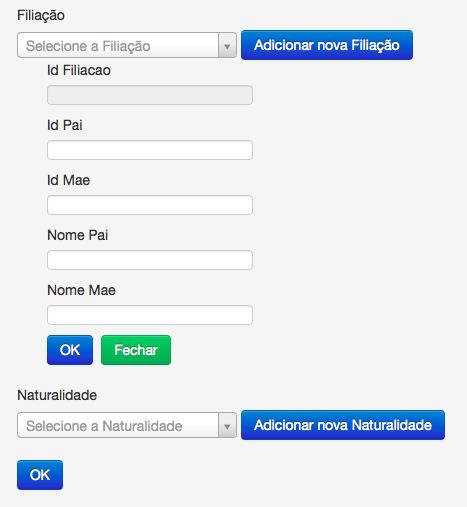Open the Selecione a Filiação combo box

(x=127, y=45)
